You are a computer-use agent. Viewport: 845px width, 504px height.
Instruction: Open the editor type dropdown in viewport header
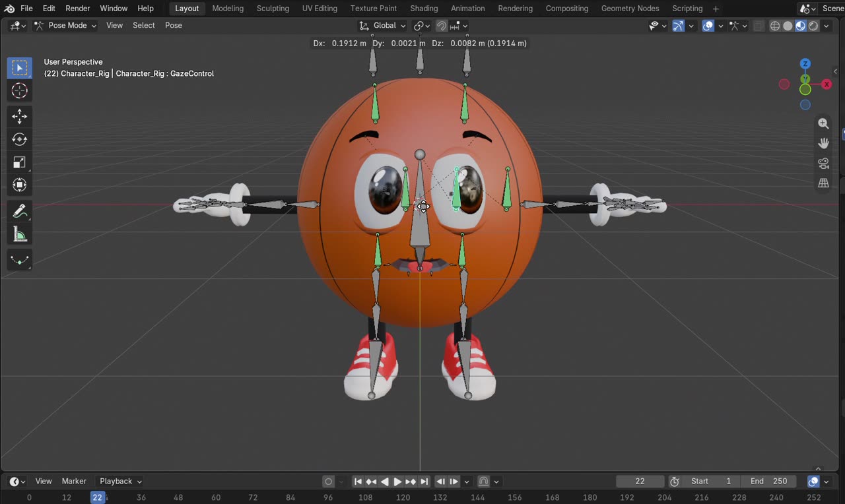tap(18, 26)
